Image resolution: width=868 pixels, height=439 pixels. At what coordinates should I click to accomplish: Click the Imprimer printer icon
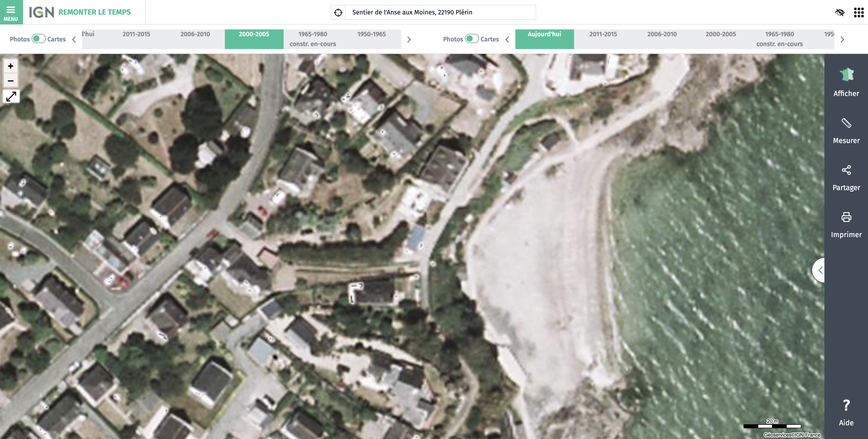[846, 217]
